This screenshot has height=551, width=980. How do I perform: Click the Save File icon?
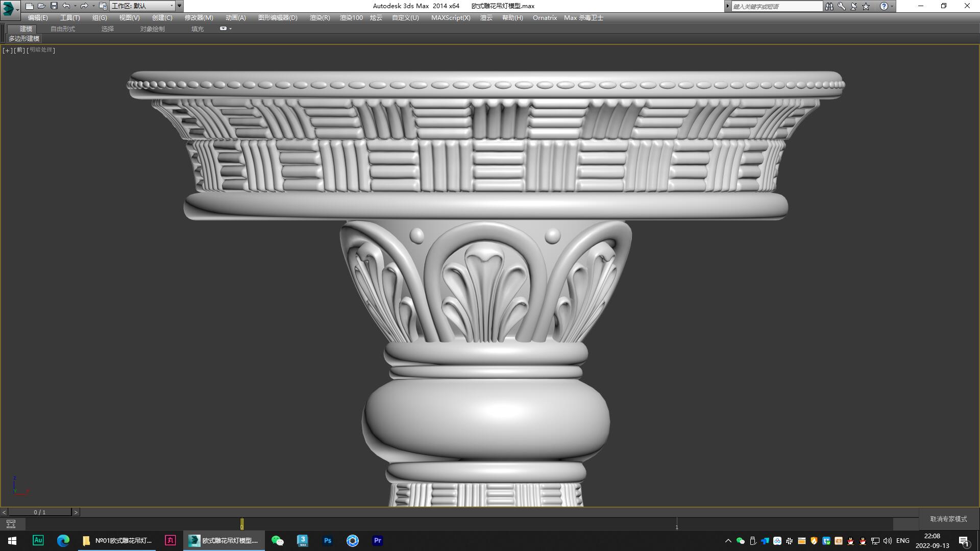point(53,6)
